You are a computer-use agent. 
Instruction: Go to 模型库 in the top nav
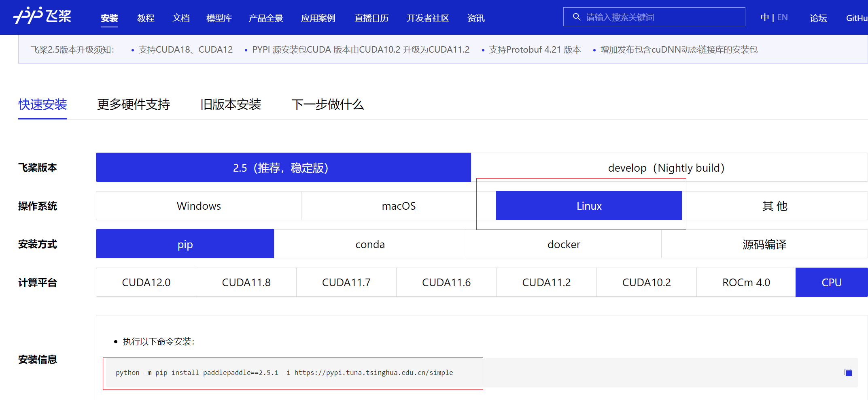[219, 18]
